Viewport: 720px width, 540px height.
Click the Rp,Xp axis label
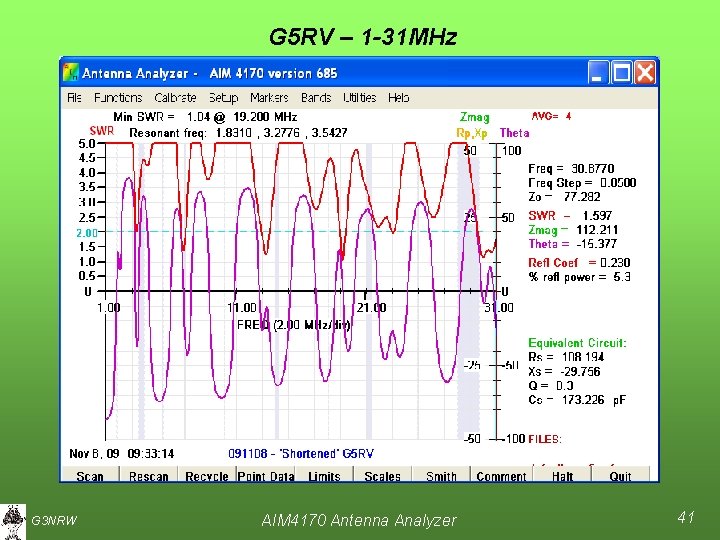coord(472,133)
